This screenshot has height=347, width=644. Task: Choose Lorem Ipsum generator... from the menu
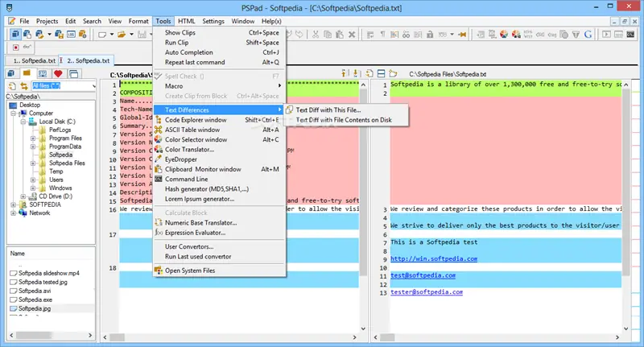[219, 199]
